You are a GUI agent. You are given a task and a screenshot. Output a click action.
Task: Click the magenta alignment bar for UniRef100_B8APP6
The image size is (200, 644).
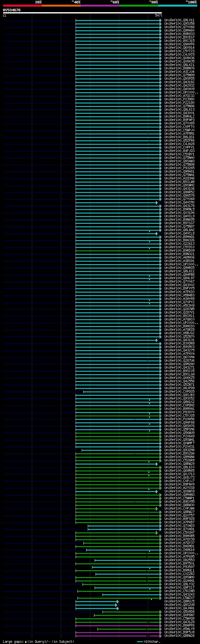coord(118,625)
